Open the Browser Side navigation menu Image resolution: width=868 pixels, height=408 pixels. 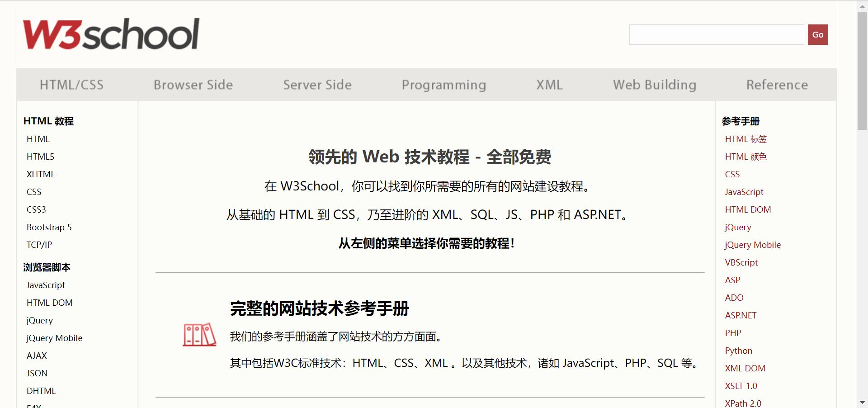(193, 85)
